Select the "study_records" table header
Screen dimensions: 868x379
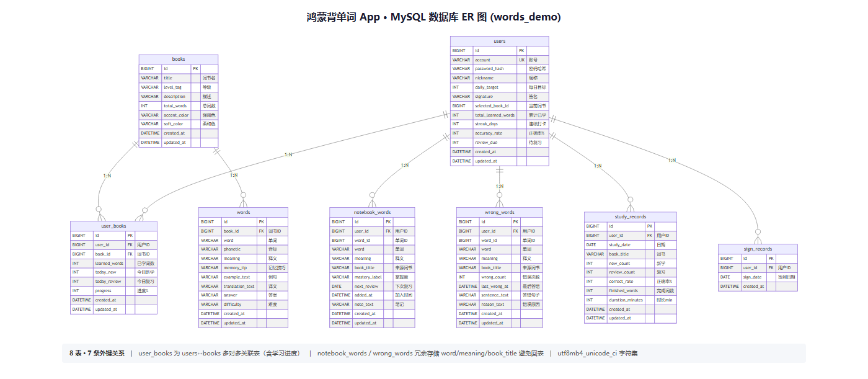(631, 216)
